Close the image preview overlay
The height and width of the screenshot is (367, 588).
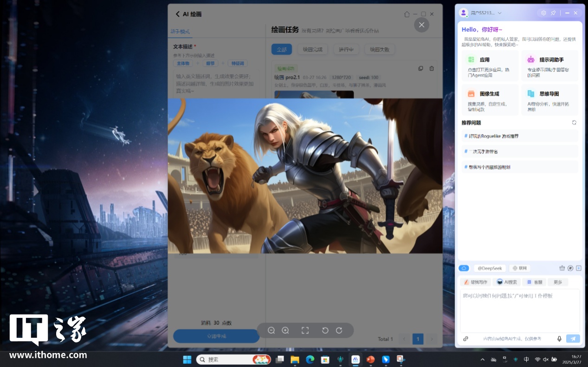421,25
